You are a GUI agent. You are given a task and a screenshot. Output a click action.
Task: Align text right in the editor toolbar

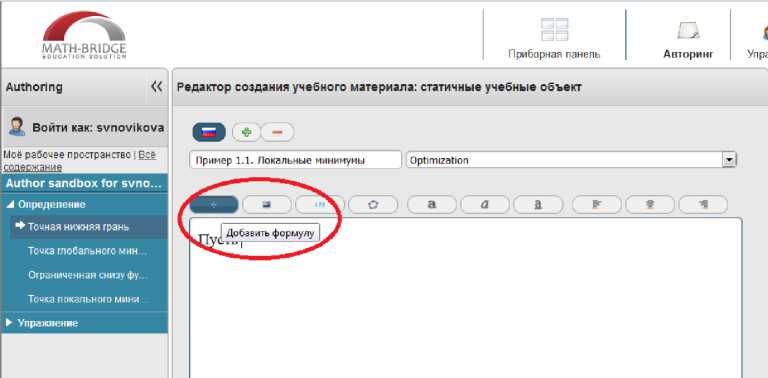tap(703, 205)
